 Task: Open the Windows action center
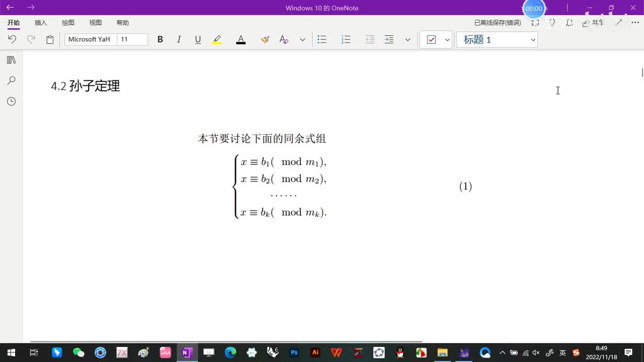[628, 352]
